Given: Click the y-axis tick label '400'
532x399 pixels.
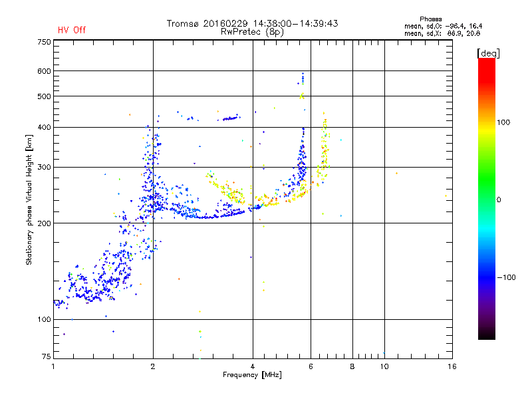Looking at the screenshot, I should click(x=44, y=128).
